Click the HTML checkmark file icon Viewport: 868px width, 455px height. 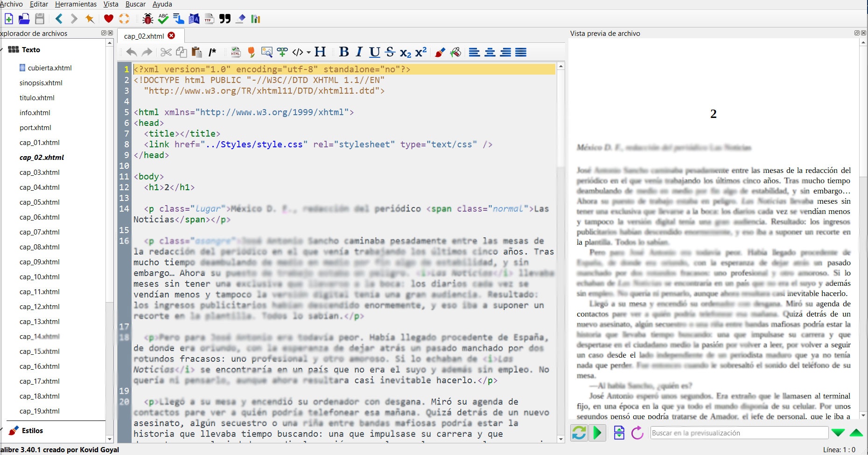click(x=236, y=52)
